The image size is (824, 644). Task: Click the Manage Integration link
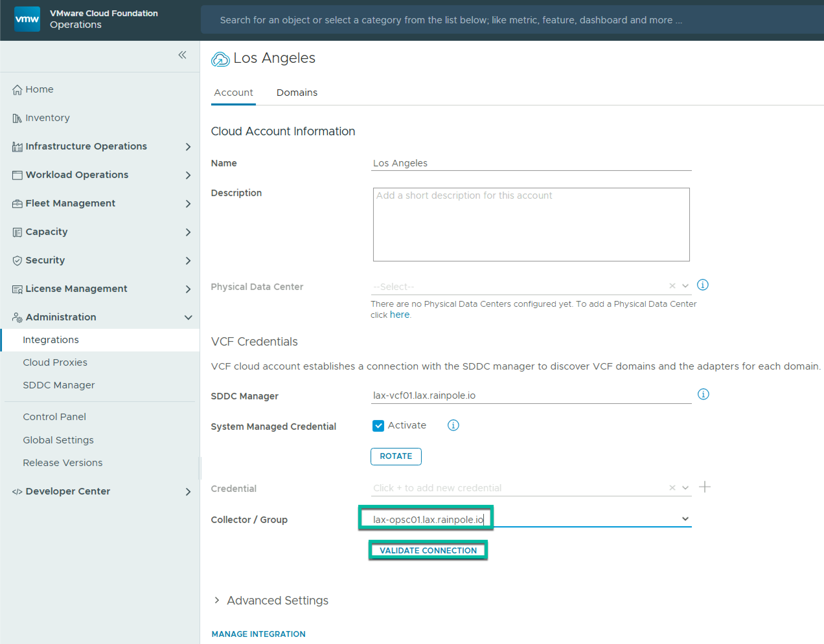point(258,634)
